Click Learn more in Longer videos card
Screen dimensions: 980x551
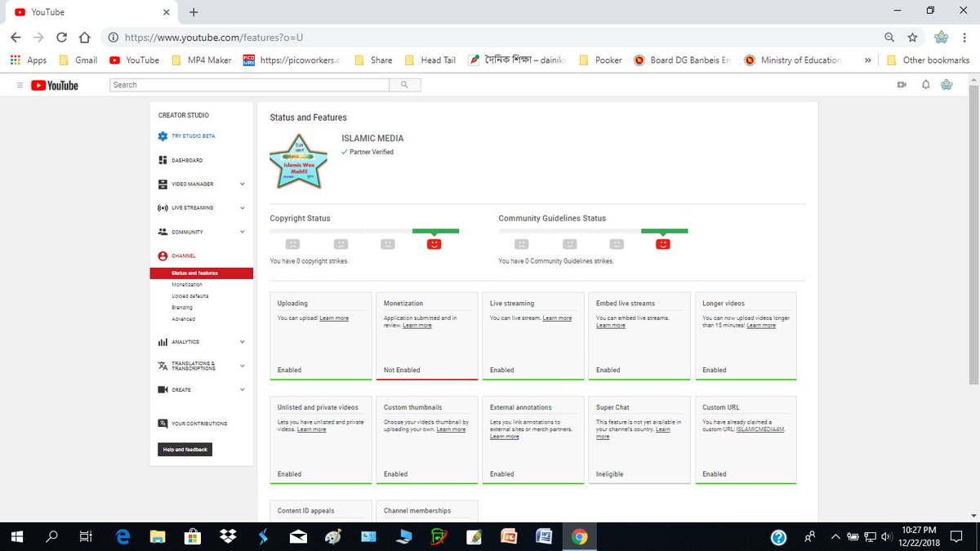(x=761, y=326)
